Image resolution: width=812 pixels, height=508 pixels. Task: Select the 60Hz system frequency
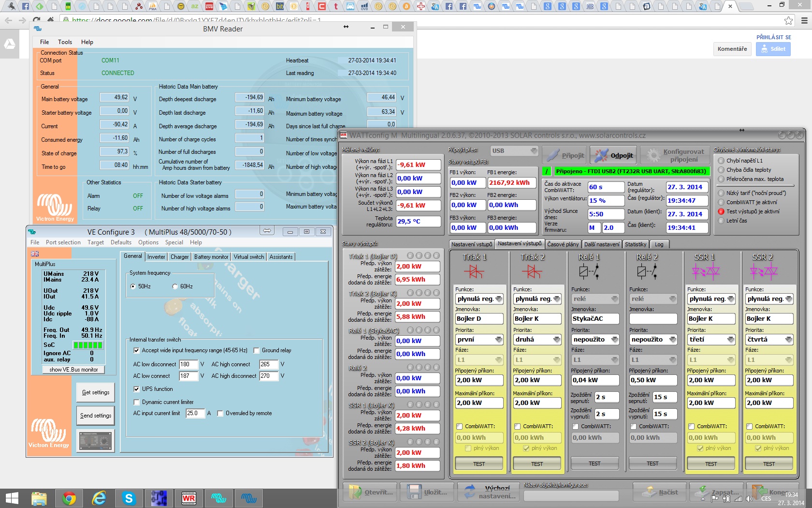pyautogui.click(x=175, y=286)
